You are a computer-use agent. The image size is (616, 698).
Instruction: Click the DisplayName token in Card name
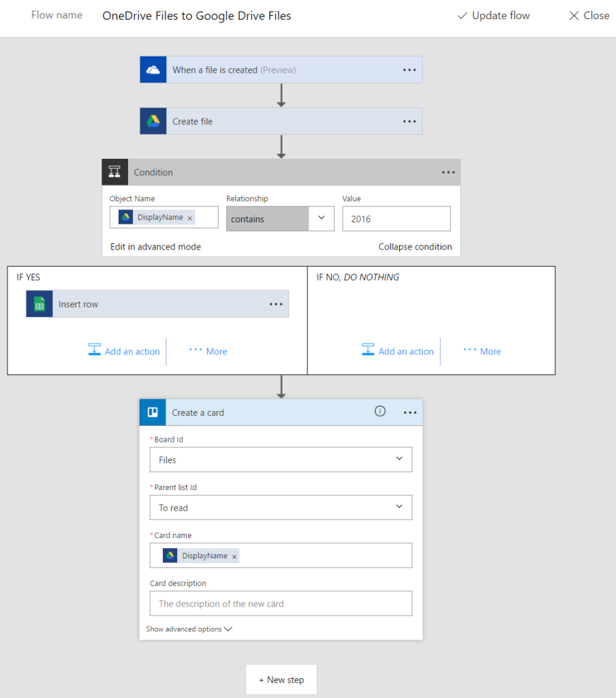click(201, 556)
